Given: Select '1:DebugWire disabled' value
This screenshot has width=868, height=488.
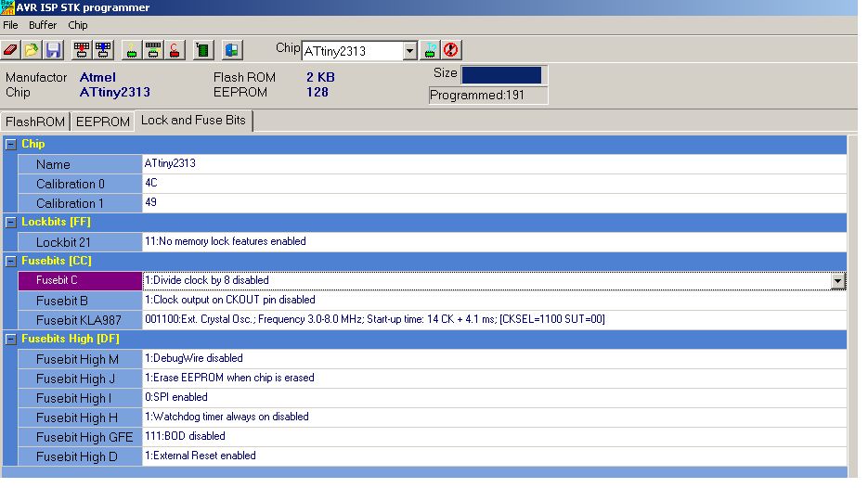Looking at the screenshot, I should pyautogui.click(x=494, y=358).
